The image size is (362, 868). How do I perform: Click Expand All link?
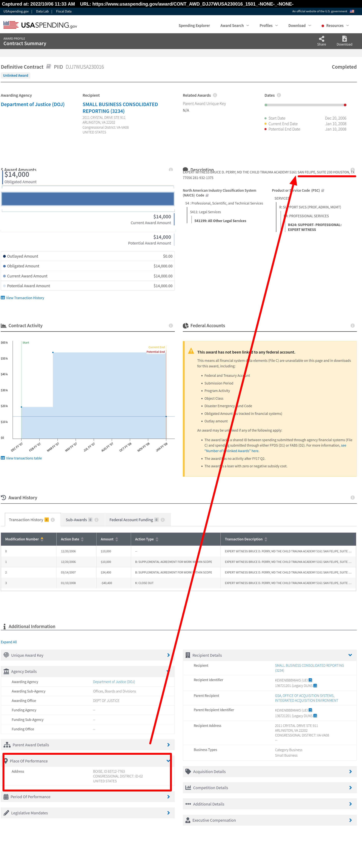(x=9, y=642)
